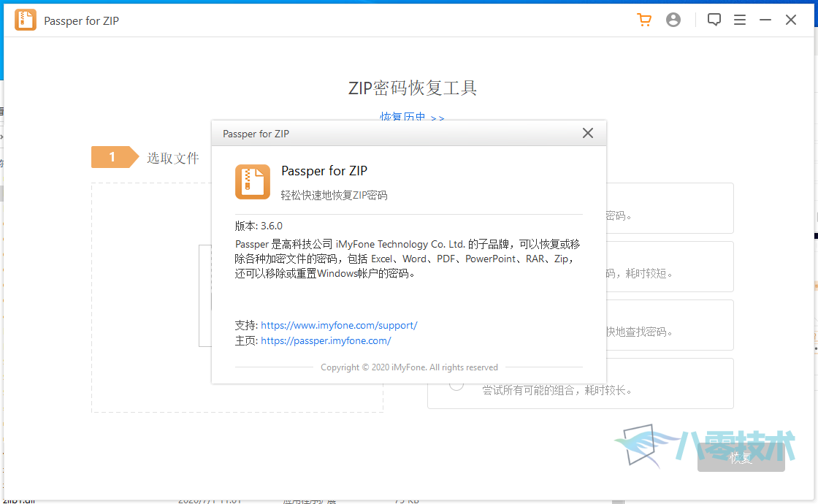Click the Passper for ZIP name in About dialog body
Image resolution: width=818 pixels, height=504 pixels.
coord(324,171)
